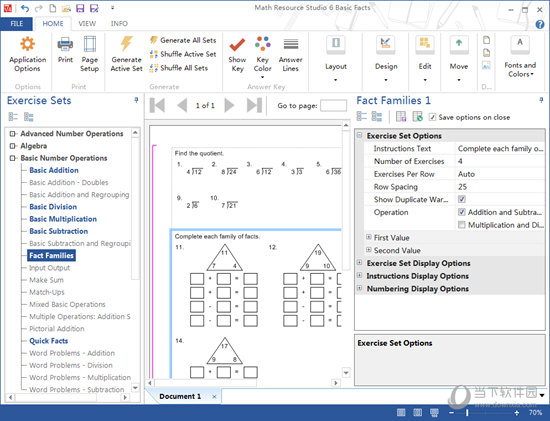Screen dimensions: 550x421
Task: Collapse Exercise Set Options section
Action: (359, 135)
